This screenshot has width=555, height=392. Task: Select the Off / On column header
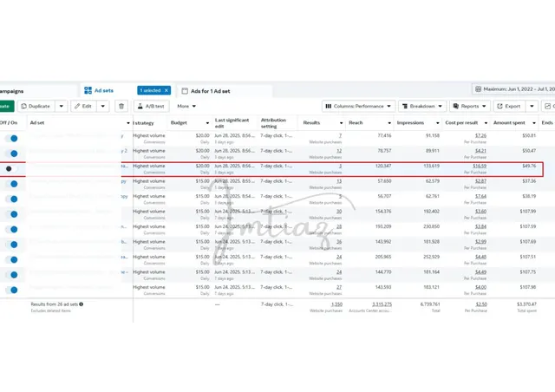click(9, 123)
